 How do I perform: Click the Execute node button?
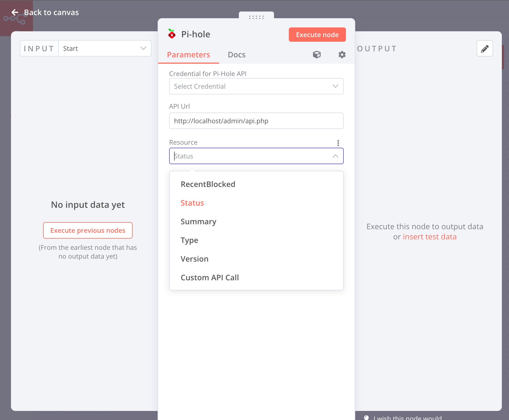pos(317,35)
